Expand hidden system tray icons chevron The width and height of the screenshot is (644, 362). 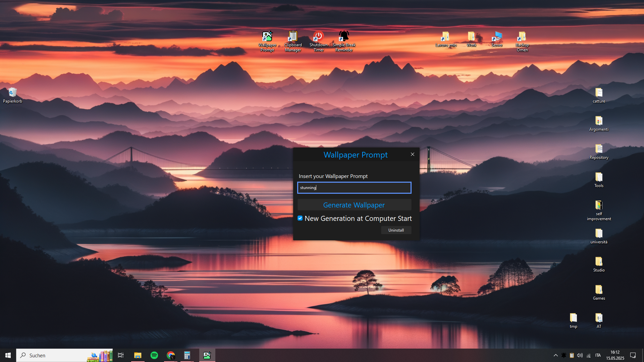[x=555, y=355]
